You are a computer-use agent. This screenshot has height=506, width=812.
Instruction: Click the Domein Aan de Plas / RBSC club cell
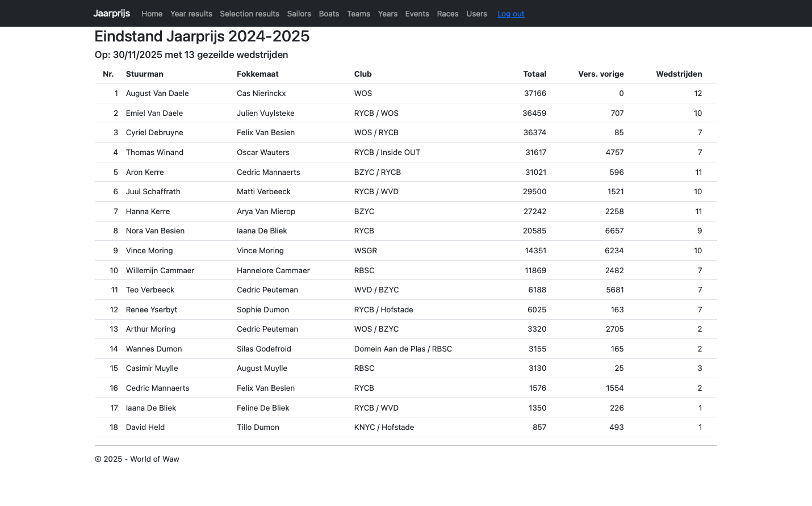tap(403, 349)
